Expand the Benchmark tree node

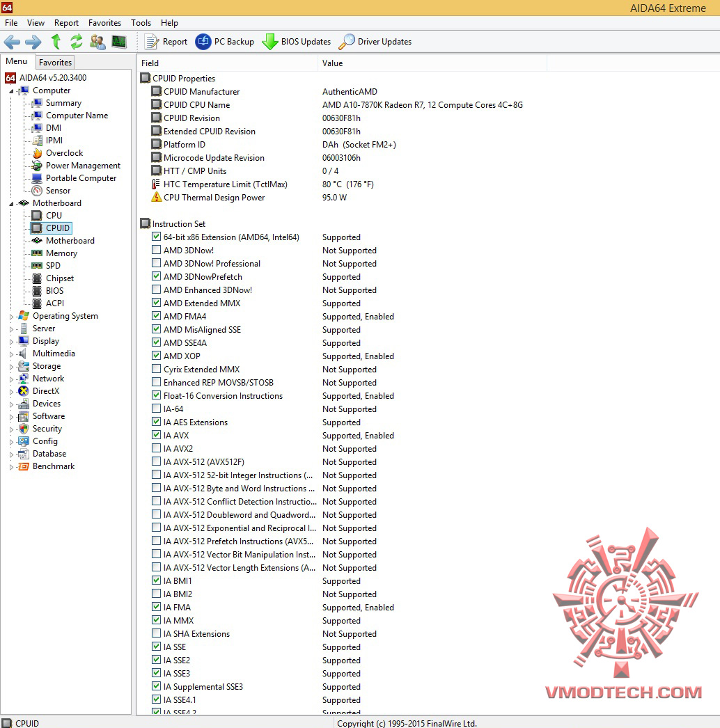[x=11, y=467]
